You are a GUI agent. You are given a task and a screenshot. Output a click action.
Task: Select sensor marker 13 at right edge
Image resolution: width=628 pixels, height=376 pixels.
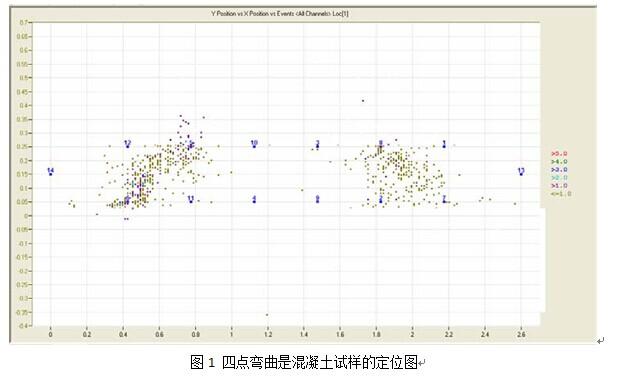(521, 171)
